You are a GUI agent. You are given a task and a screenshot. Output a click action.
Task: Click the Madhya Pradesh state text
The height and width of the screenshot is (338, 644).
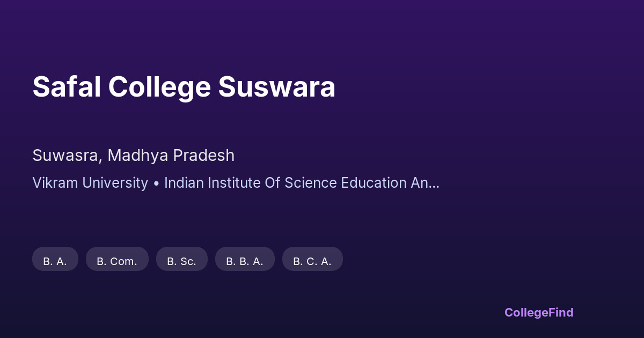tap(171, 156)
